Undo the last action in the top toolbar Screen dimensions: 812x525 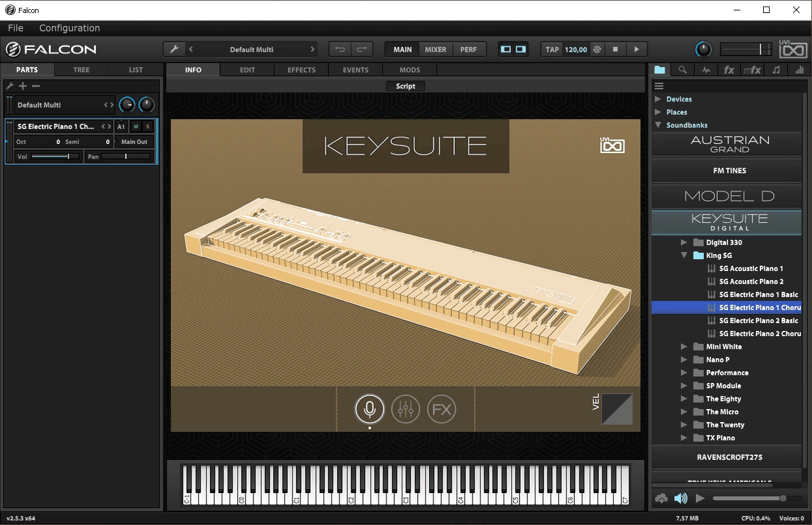(340, 50)
